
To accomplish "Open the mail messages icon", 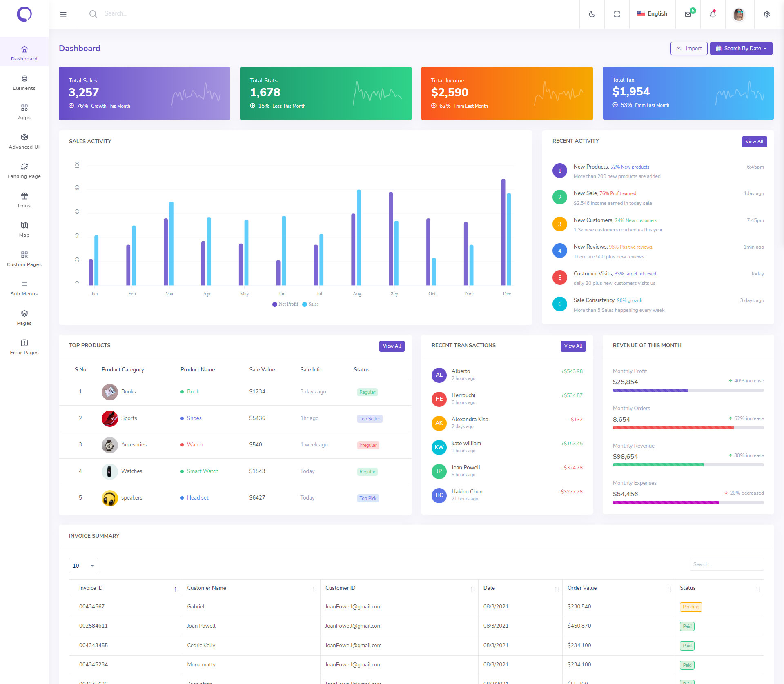I will (688, 14).
